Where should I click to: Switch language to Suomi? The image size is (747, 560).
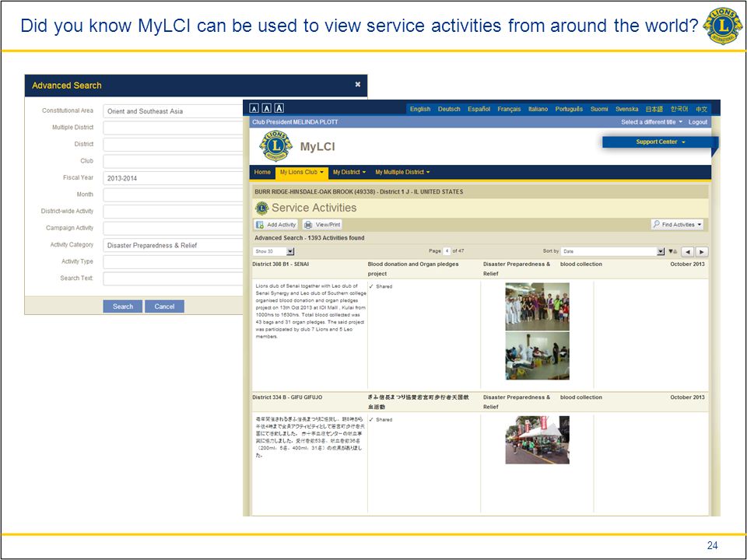coord(599,109)
